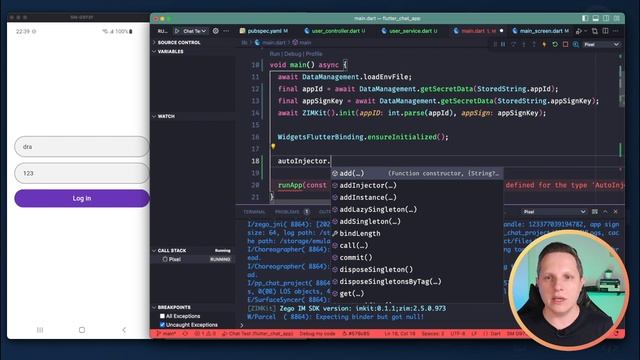Open the Terminal panel tab
Image resolution: width=640 pixels, height=360 pixels.
pyautogui.click(x=254, y=212)
